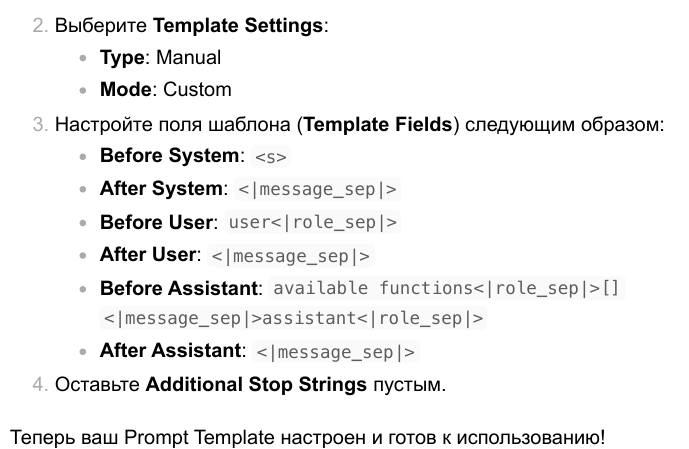Click the "After Assistant" label
The image size is (689, 449).
tap(171, 351)
